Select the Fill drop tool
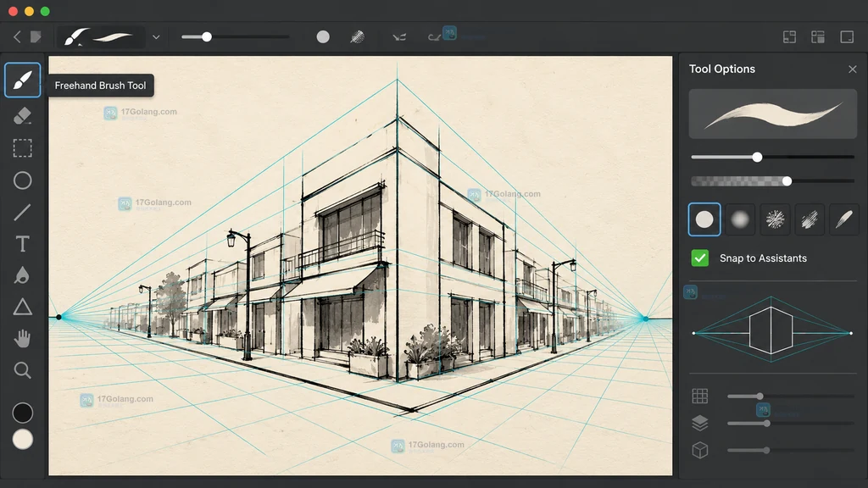Screen dimensions: 868x488 pos(22,275)
